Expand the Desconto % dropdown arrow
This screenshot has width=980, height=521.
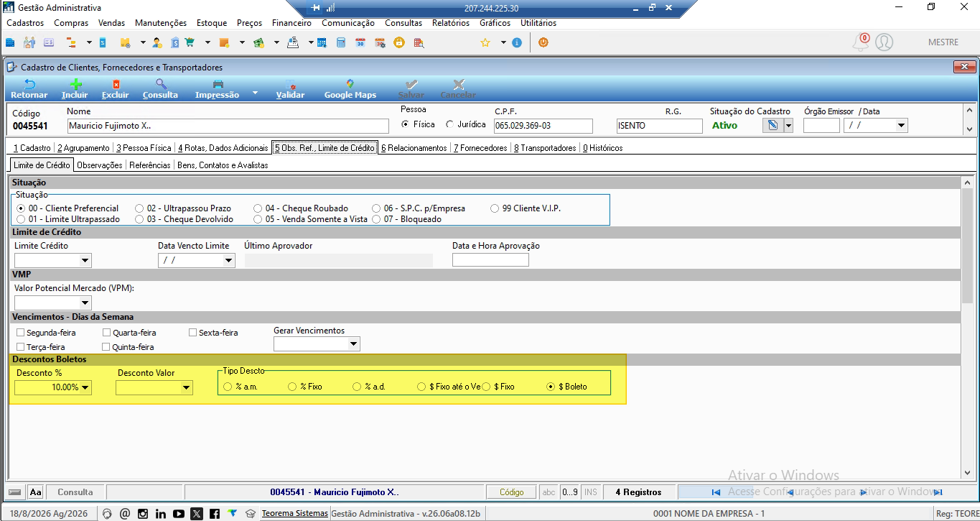coord(85,388)
